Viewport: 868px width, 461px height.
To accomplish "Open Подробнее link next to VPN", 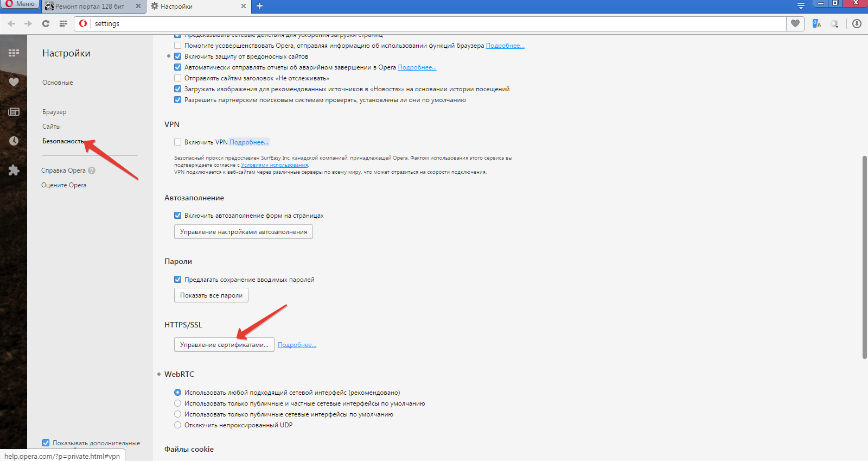I will (249, 142).
